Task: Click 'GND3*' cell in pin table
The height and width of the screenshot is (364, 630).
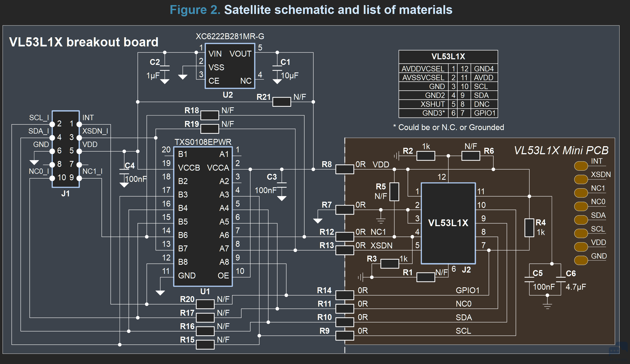Action: [423, 113]
